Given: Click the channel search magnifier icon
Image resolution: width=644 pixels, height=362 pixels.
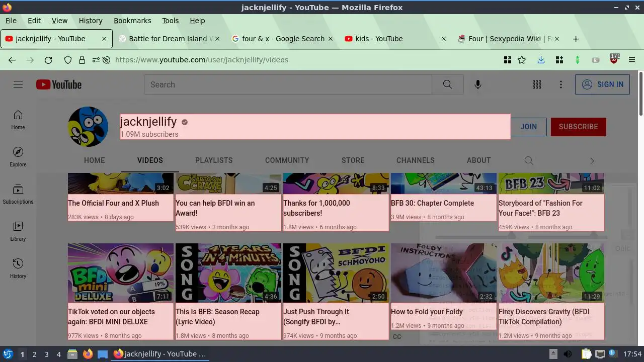Looking at the screenshot, I should [529, 160].
